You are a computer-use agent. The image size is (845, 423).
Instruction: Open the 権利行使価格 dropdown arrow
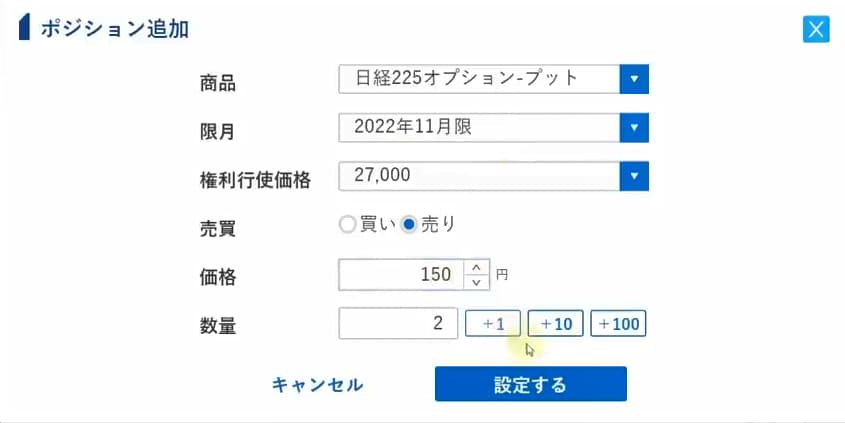[634, 177]
